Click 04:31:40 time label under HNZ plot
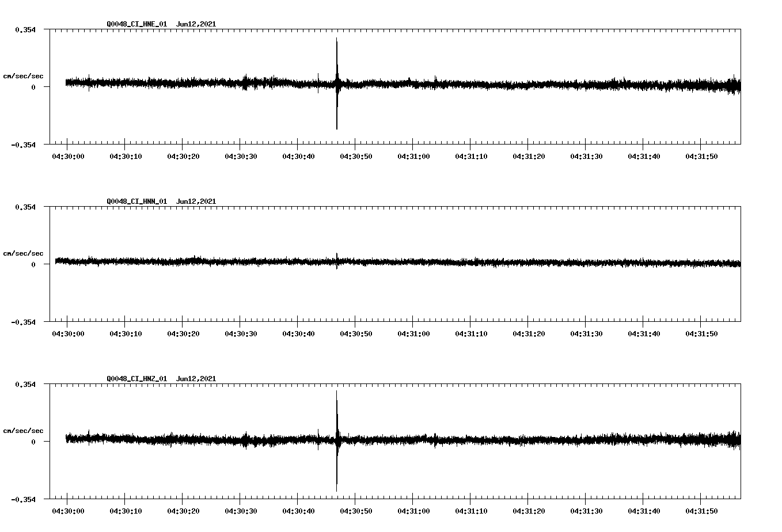Image resolution: width=782 pixels, height=532 pixels. (644, 511)
